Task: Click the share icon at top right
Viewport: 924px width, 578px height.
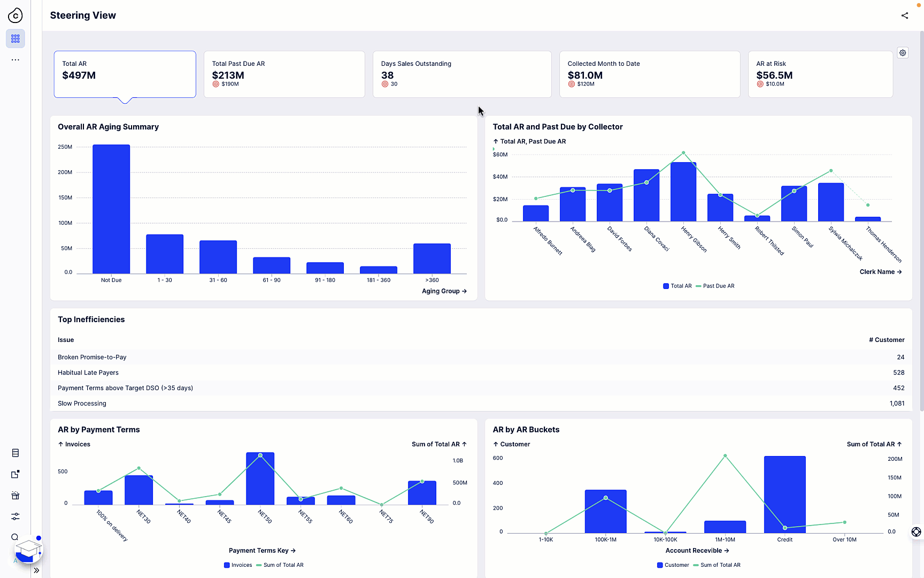Action: click(905, 16)
